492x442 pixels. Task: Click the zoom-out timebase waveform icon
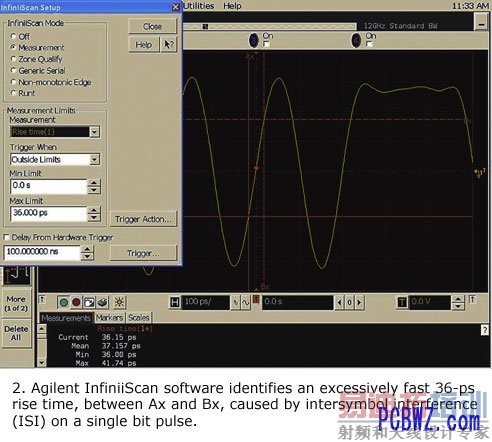246,303
